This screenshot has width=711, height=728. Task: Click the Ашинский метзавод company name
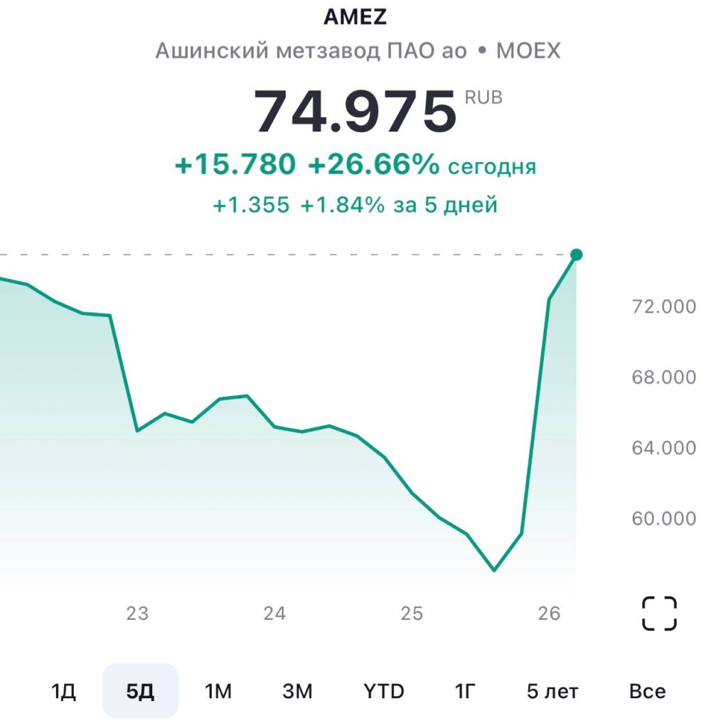click(x=311, y=51)
